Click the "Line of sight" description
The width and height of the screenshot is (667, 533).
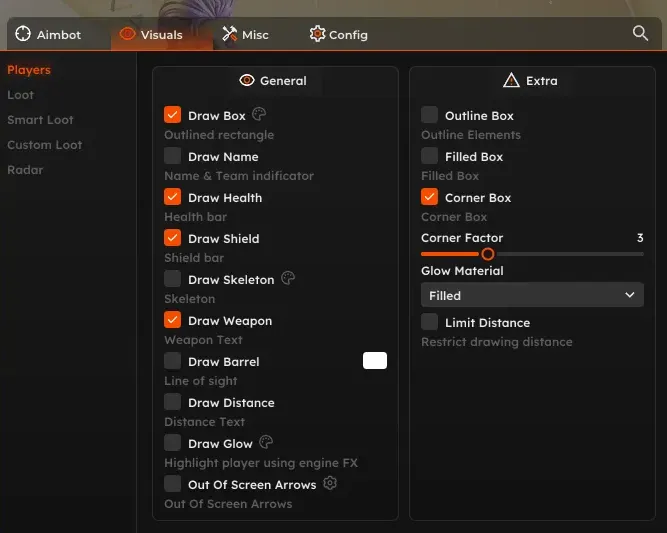[x=201, y=381]
